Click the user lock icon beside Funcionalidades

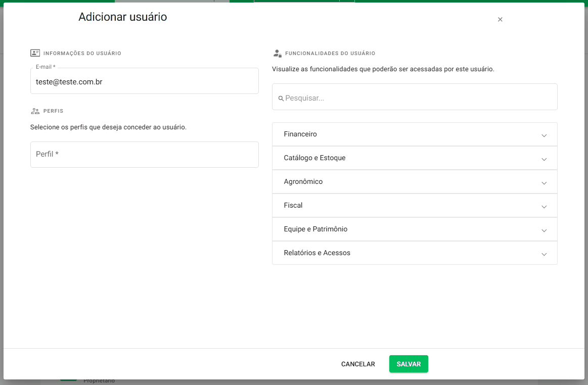coord(277,53)
